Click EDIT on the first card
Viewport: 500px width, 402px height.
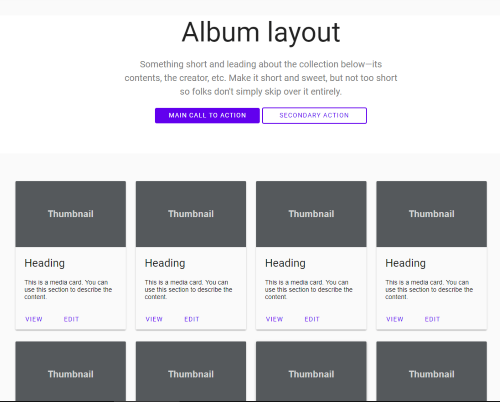(71, 319)
